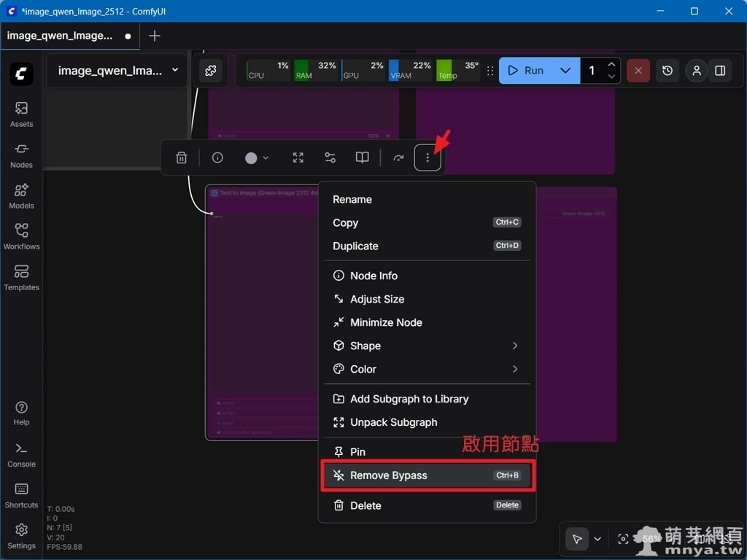
Task: Open the Templates sidebar panel
Action: (21, 277)
